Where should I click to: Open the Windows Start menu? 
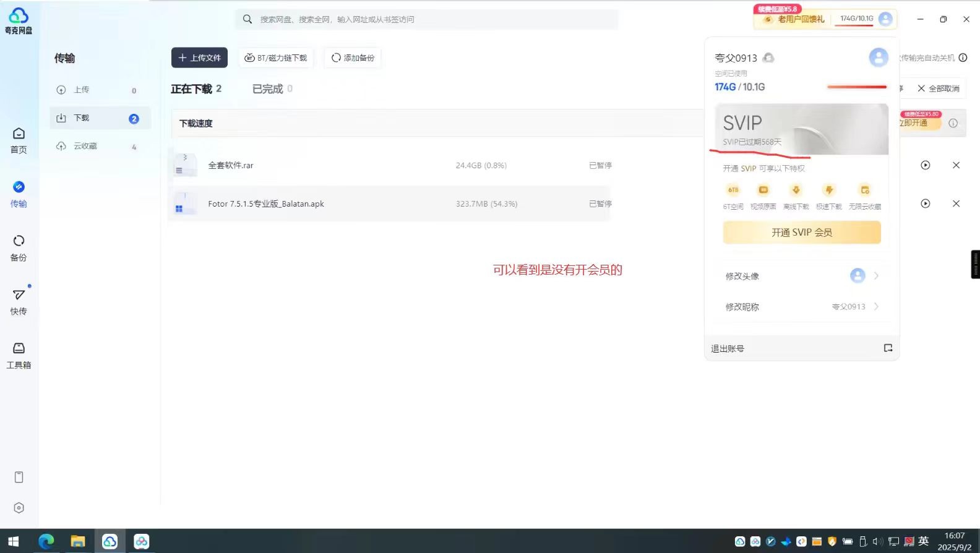point(13,541)
